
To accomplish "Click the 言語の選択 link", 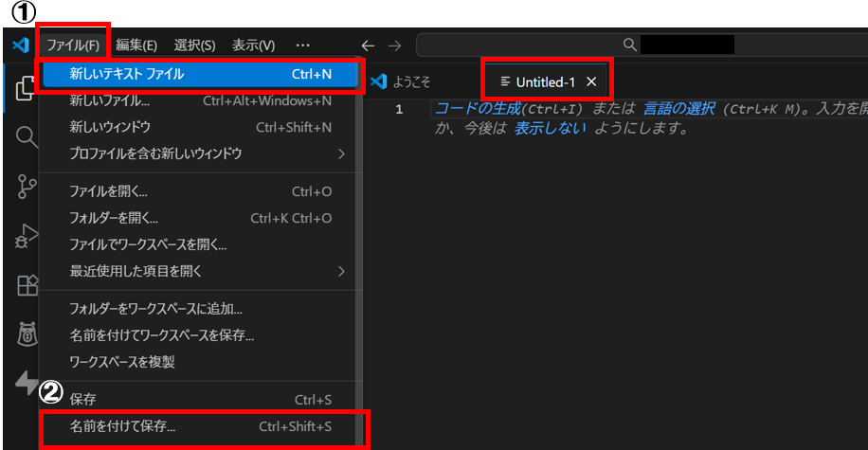I will click(678, 109).
